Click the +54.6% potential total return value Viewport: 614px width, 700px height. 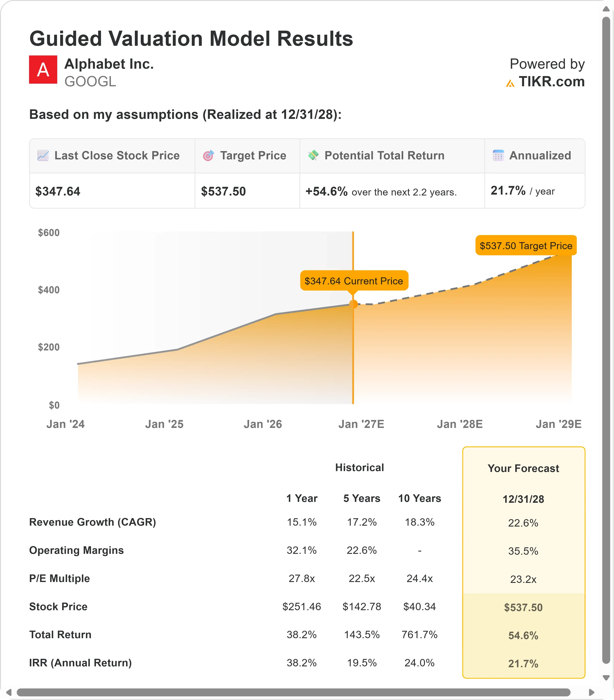click(327, 191)
